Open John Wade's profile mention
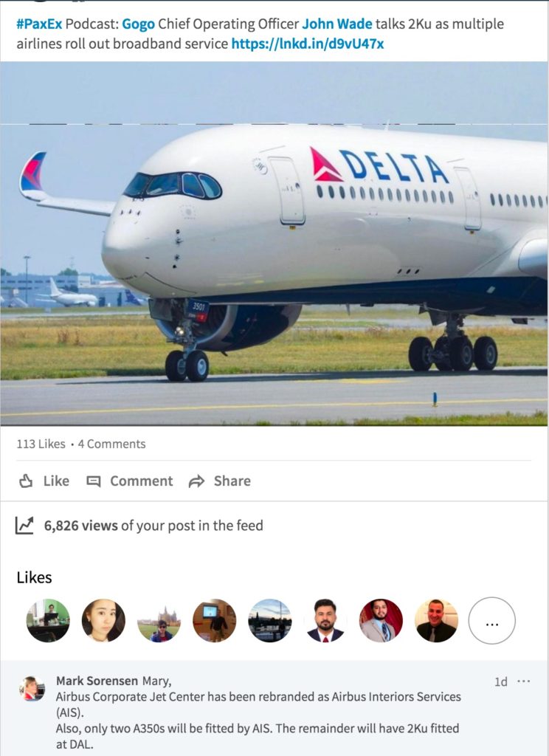The image size is (549, 756). click(337, 24)
